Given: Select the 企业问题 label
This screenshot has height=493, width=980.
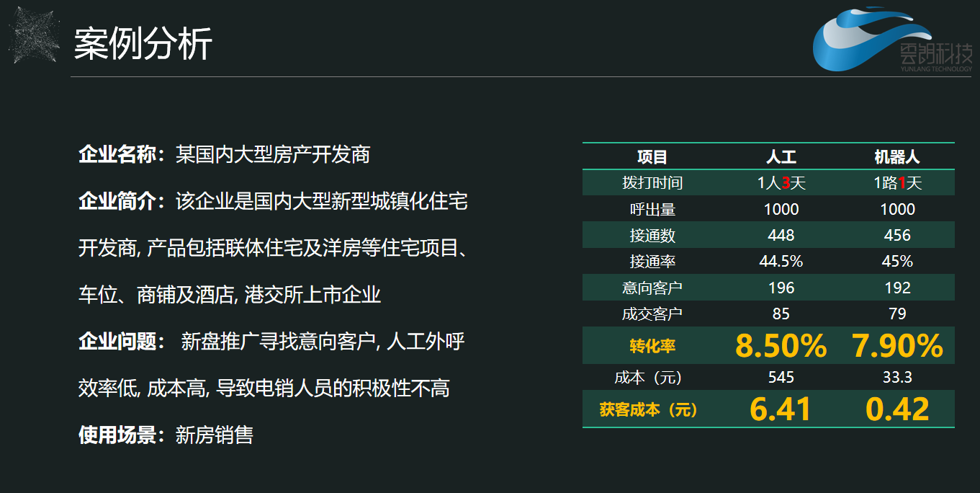Looking at the screenshot, I should pyautogui.click(x=121, y=342).
